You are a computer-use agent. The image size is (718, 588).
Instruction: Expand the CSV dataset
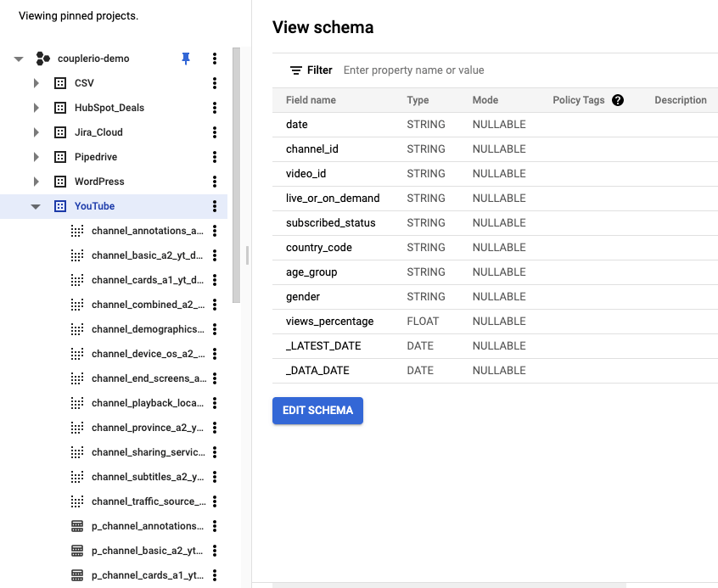pyautogui.click(x=36, y=83)
